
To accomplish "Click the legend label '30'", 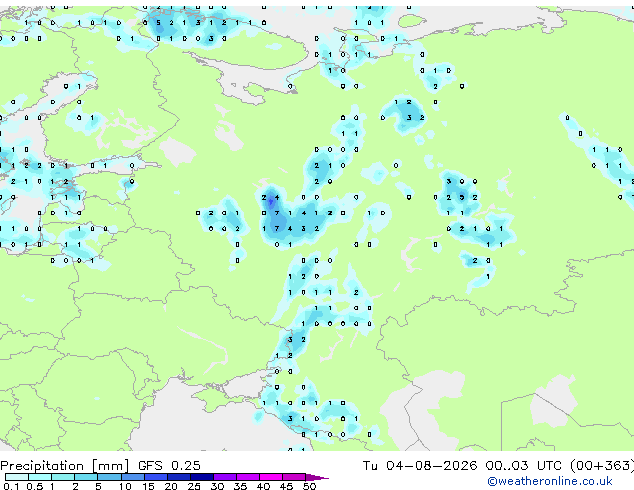I will point(217,486).
